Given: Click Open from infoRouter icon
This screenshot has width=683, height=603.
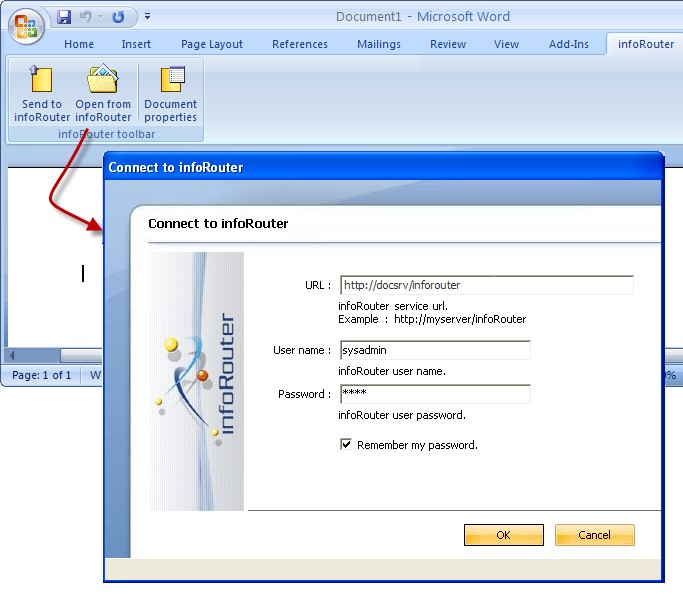Looking at the screenshot, I should (103, 94).
